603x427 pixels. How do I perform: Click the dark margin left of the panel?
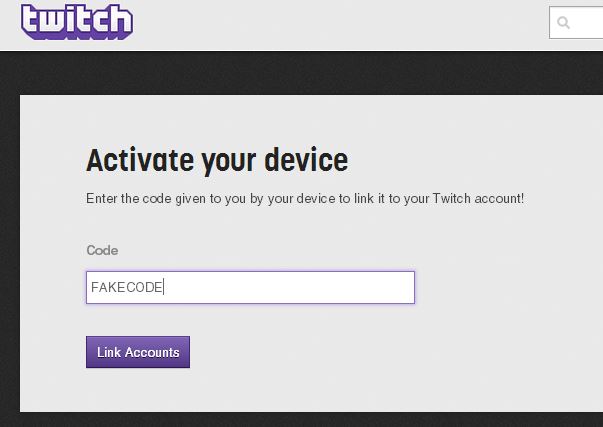pos(10,254)
